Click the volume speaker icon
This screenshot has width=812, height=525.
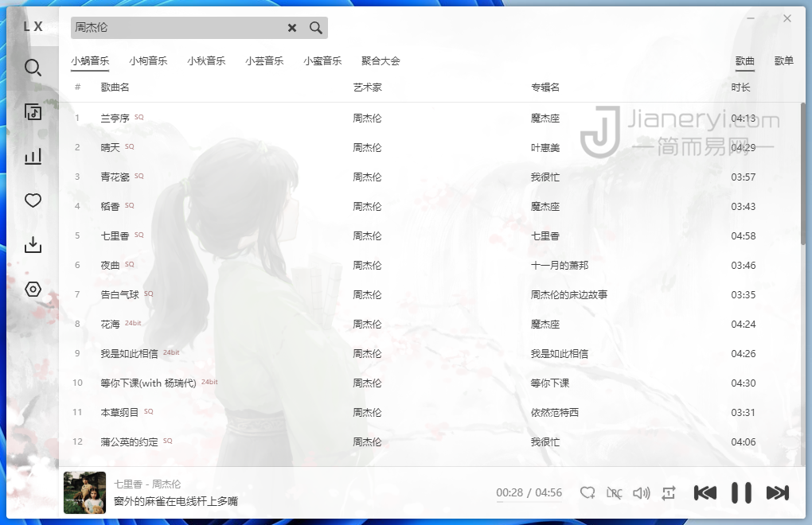click(x=641, y=493)
